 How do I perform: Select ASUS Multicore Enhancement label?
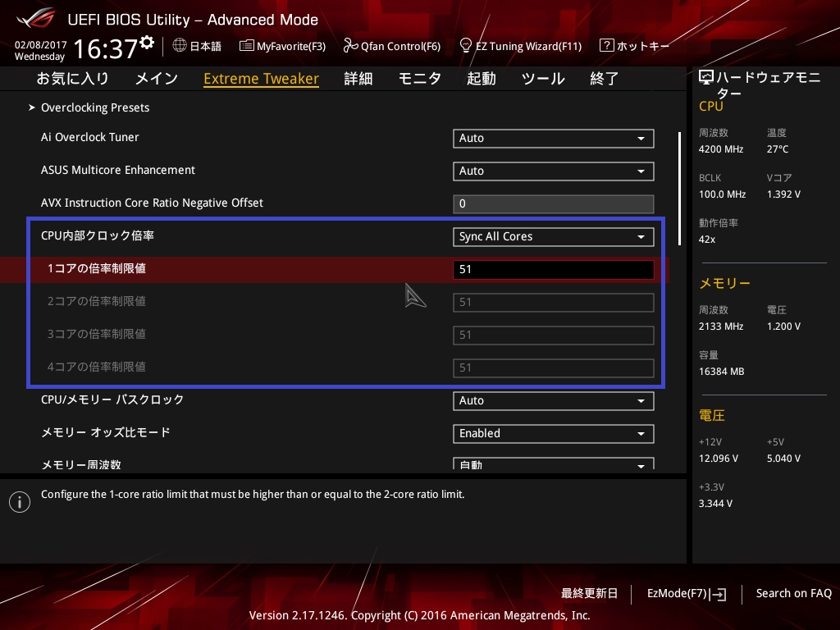118,170
